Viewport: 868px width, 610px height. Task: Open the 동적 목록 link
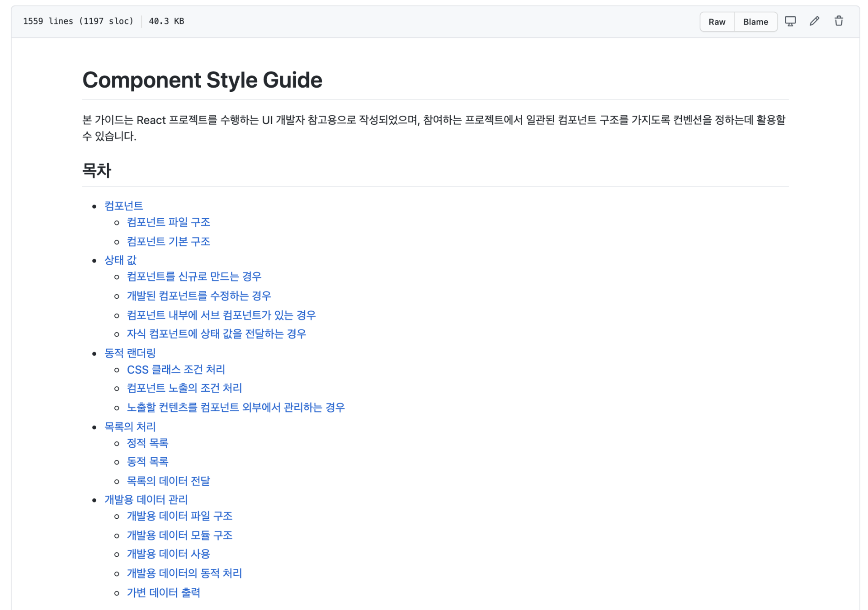(147, 462)
